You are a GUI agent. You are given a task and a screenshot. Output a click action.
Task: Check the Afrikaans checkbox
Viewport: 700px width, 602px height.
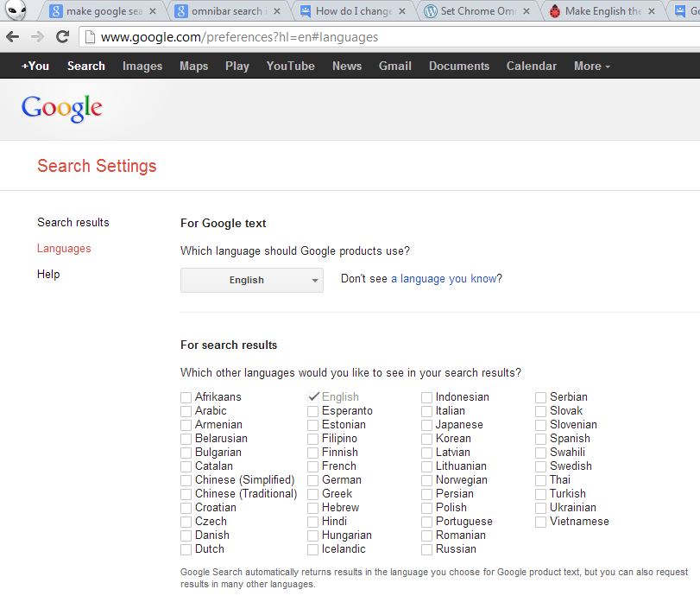[x=186, y=397]
